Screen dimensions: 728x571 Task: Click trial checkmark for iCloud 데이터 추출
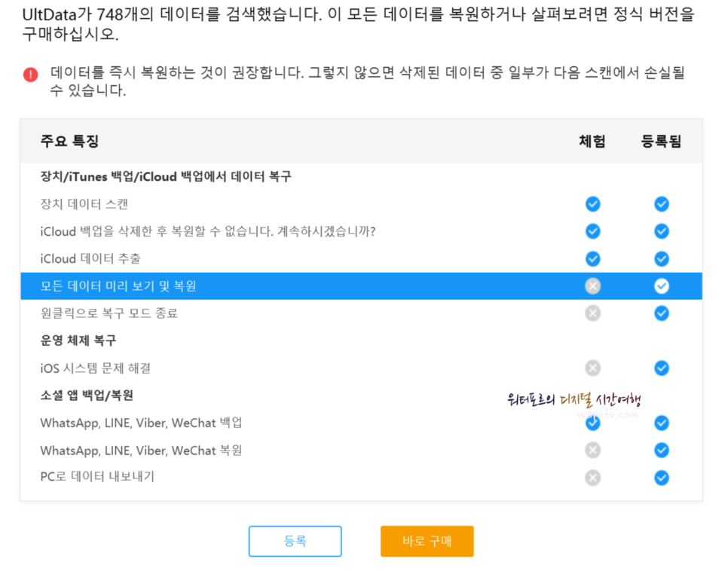592,258
